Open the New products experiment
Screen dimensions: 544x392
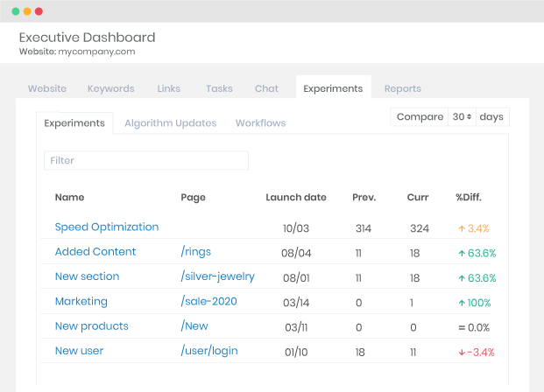pyautogui.click(x=92, y=326)
